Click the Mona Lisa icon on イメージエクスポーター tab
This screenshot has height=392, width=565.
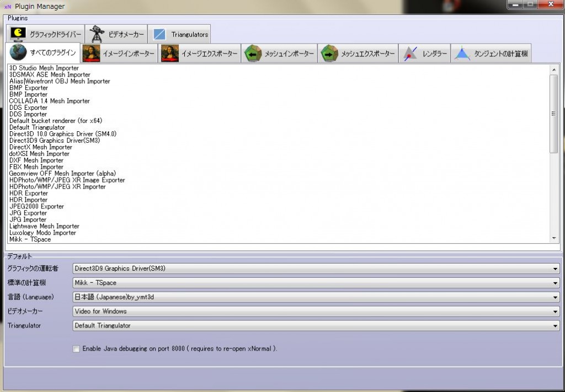pyautogui.click(x=169, y=53)
